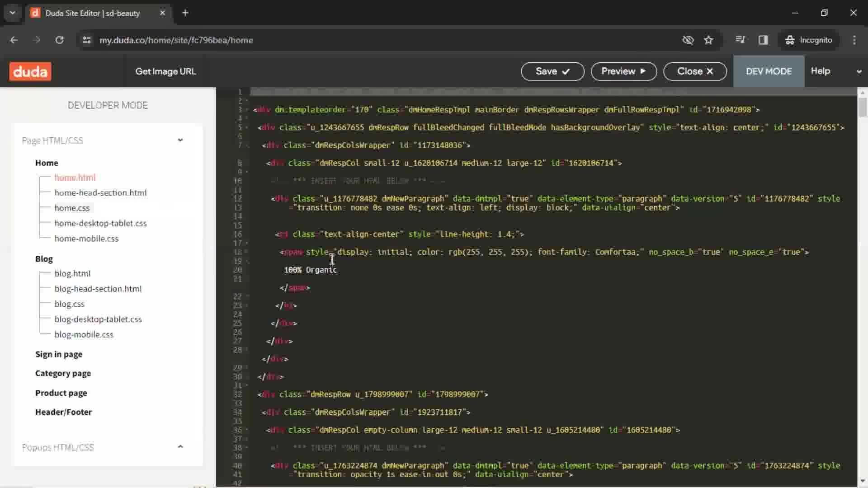Click Get Image URL
The image size is (868, 488).
pos(165,71)
